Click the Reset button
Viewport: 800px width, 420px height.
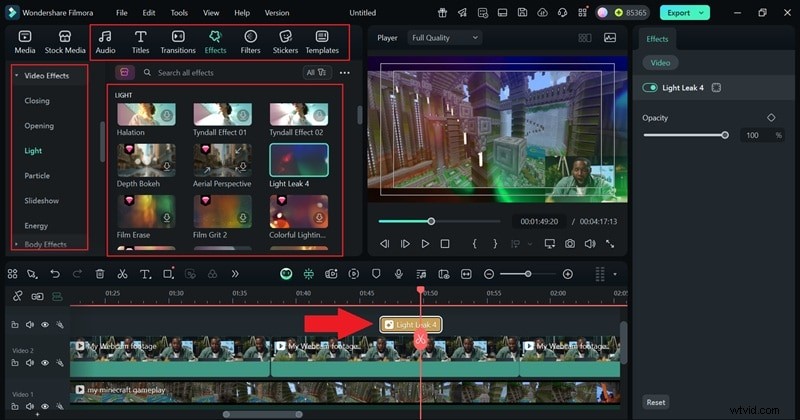pos(656,402)
